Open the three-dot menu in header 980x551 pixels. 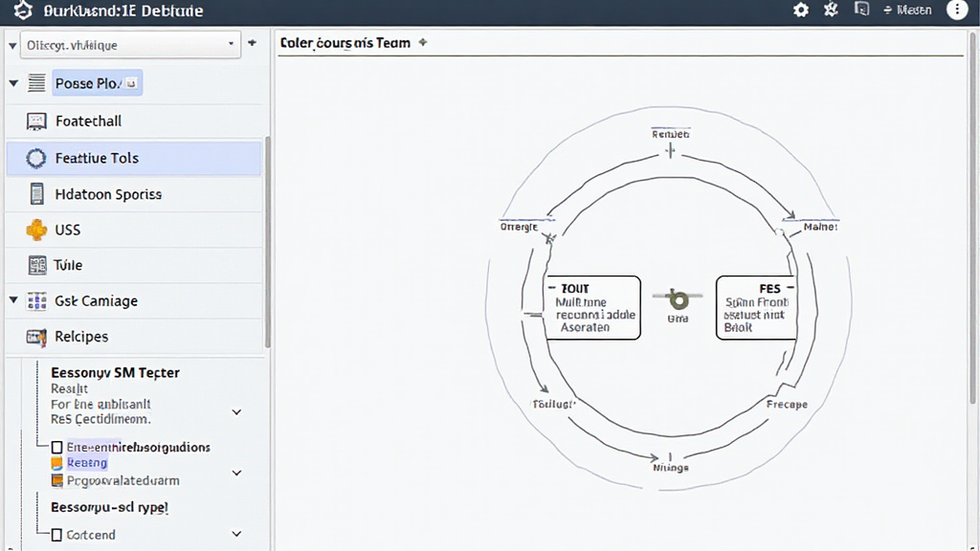coord(956,11)
